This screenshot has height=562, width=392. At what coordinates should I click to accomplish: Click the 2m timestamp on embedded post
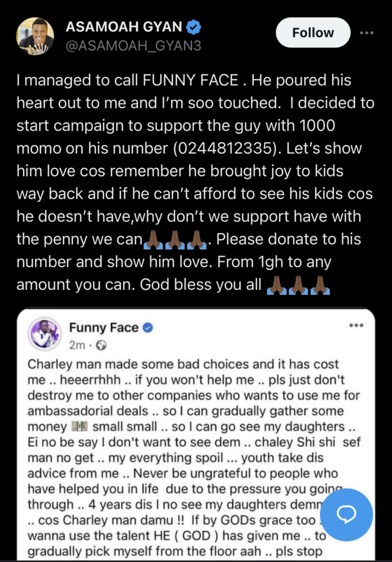pos(77,346)
